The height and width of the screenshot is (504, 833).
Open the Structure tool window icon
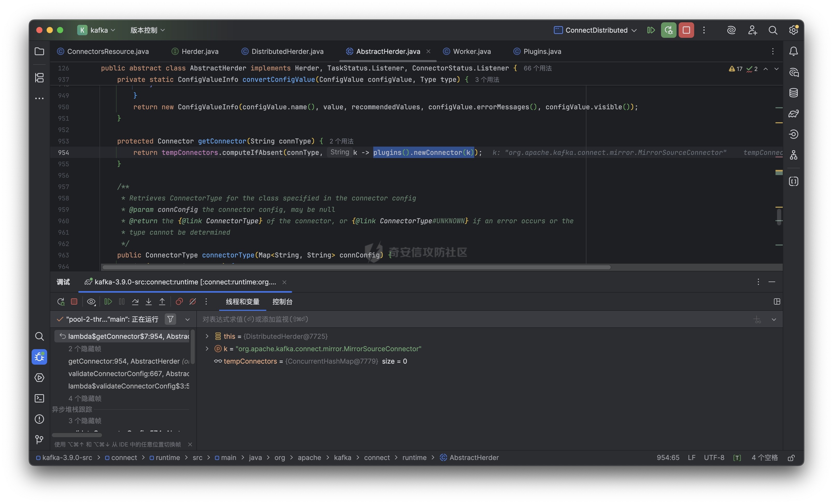pyautogui.click(x=39, y=78)
